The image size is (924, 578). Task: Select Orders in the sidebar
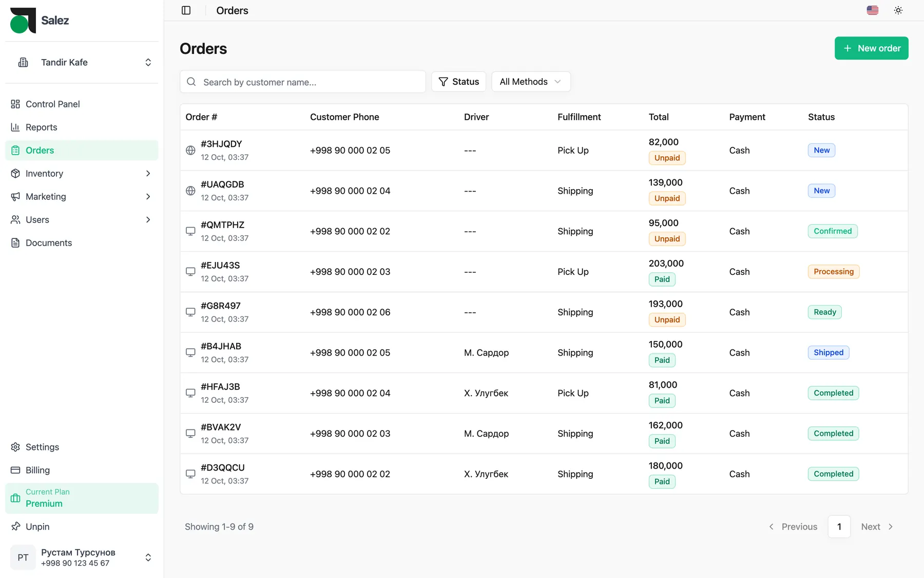(x=82, y=150)
